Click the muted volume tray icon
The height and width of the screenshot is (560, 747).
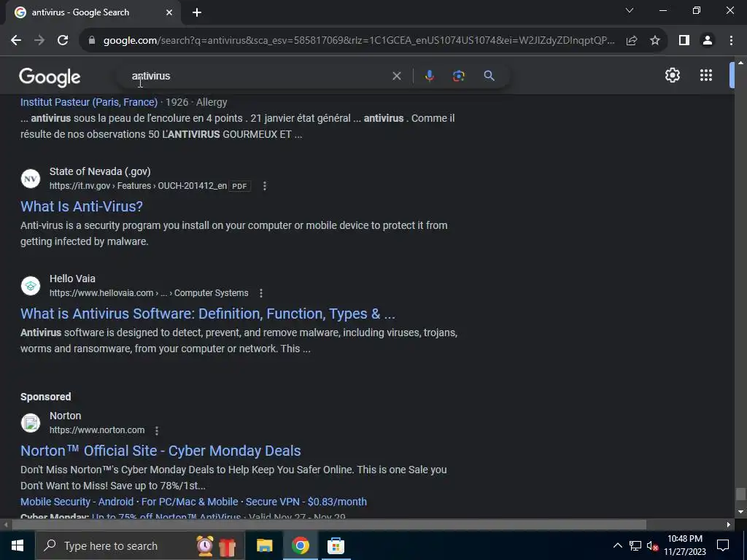coord(652,545)
